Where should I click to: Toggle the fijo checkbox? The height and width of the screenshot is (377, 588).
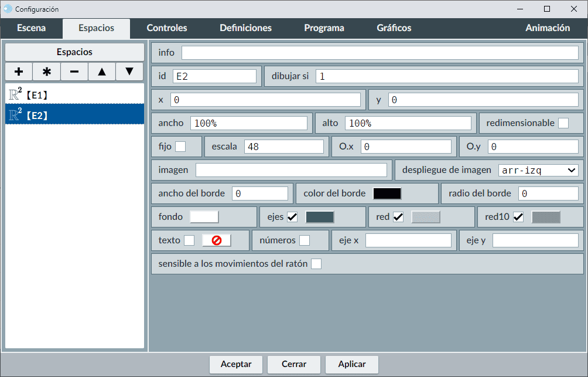click(180, 147)
